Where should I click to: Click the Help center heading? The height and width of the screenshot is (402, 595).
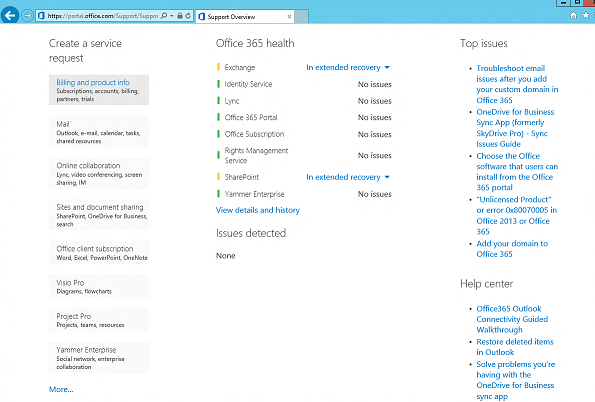coord(486,284)
